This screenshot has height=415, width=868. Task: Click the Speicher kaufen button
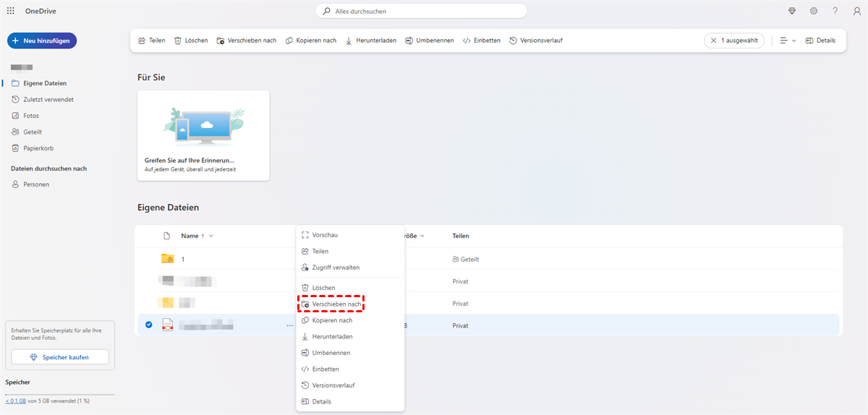60,357
